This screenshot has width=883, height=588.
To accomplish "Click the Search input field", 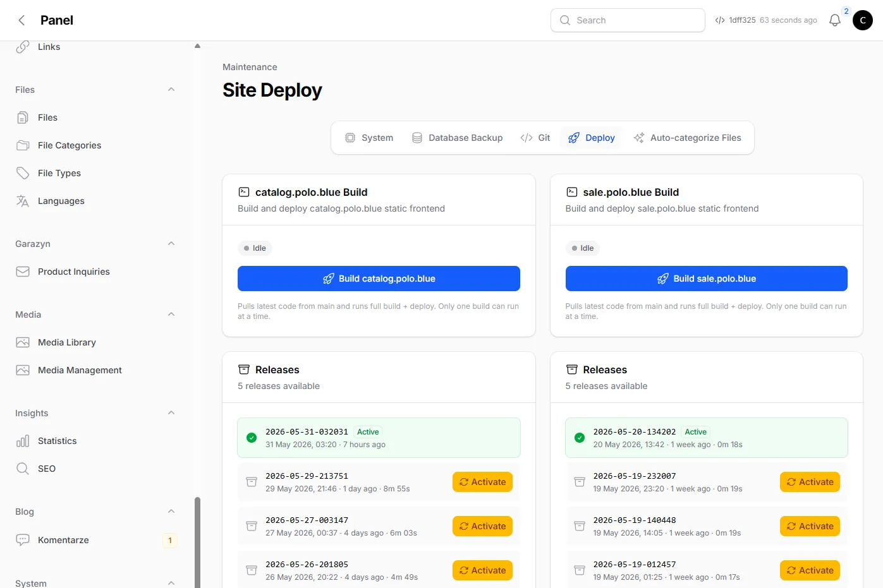I will click(628, 20).
